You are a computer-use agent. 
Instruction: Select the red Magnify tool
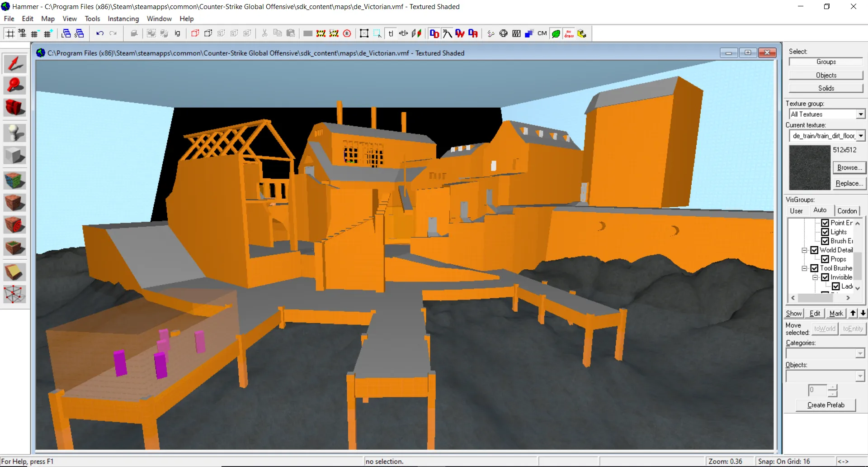15,86
